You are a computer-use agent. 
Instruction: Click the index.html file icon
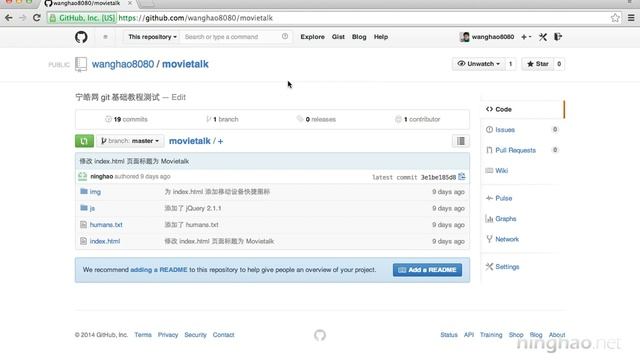(83, 241)
